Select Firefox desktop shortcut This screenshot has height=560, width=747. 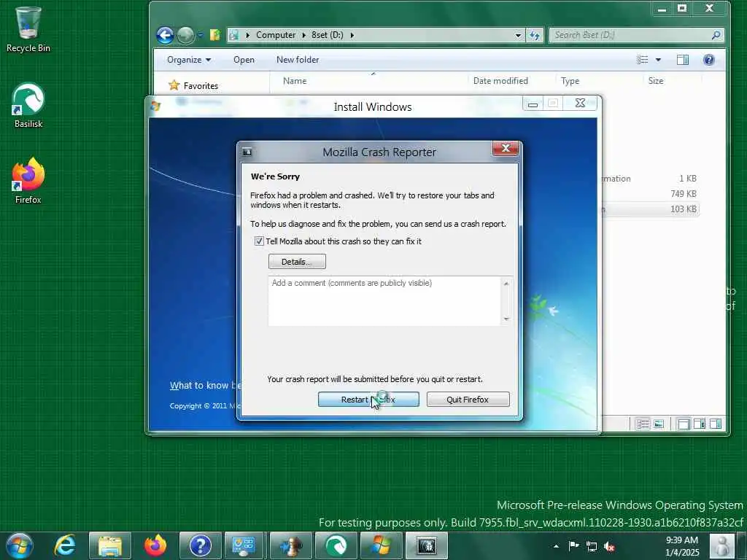click(x=28, y=181)
